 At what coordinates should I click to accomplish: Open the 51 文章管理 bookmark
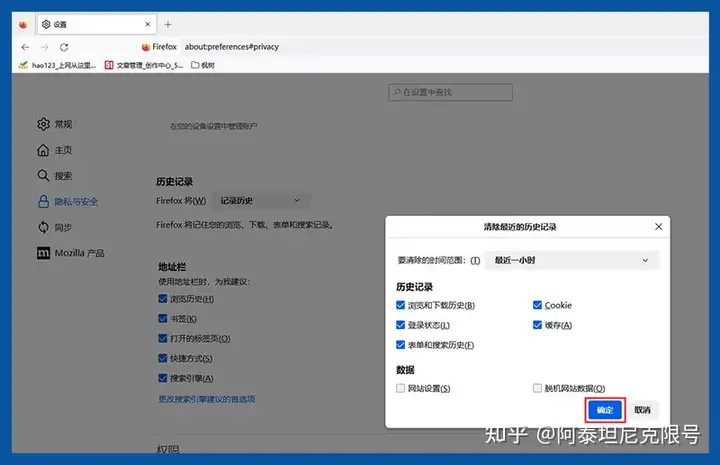coord(144,65)
